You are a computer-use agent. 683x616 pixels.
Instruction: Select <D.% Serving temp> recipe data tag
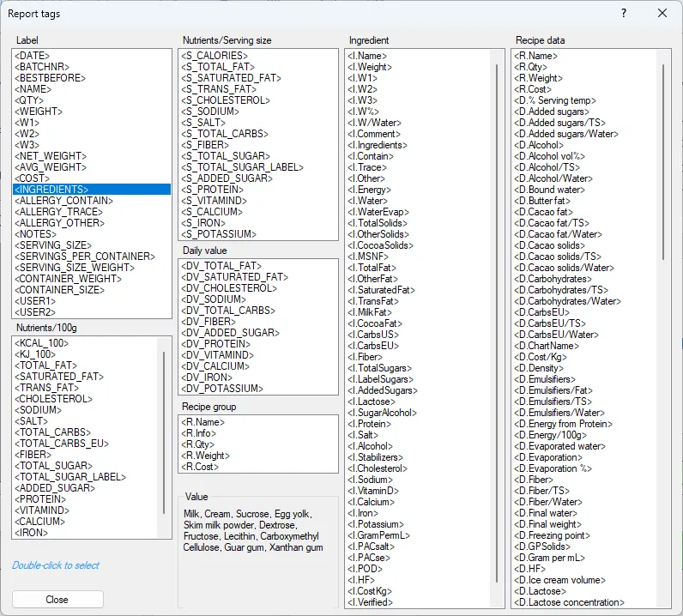click(x=555, y=100)
